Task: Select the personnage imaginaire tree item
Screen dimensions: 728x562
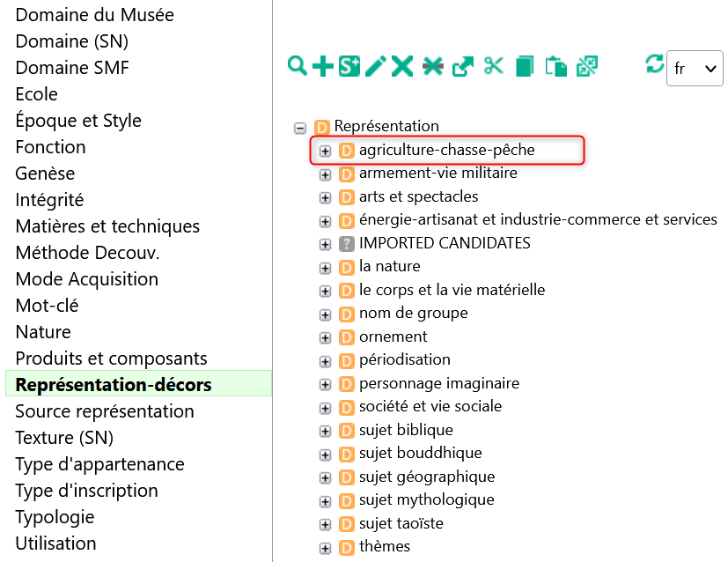Action: tap(438, 383)
